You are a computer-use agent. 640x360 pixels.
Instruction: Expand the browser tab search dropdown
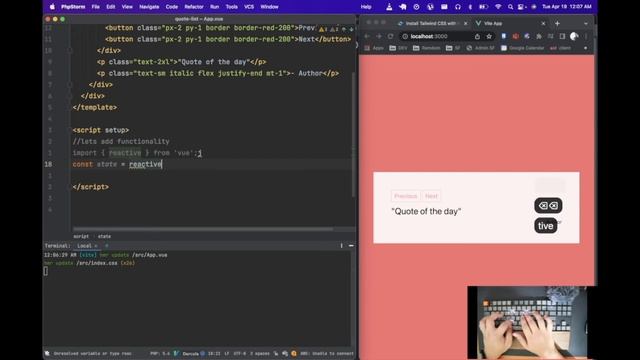coord(586,24)
